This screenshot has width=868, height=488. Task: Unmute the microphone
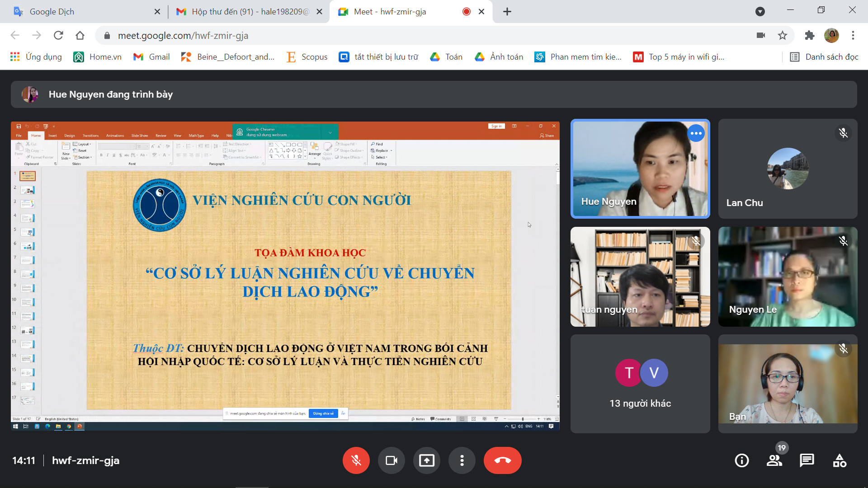click(356, 460)
